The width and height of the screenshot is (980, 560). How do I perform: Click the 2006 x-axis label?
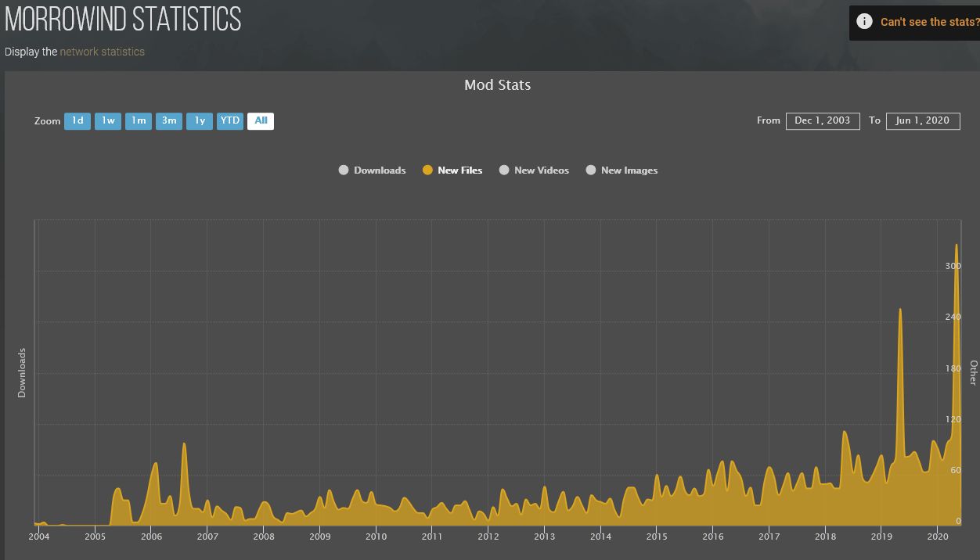coord(151,537)
